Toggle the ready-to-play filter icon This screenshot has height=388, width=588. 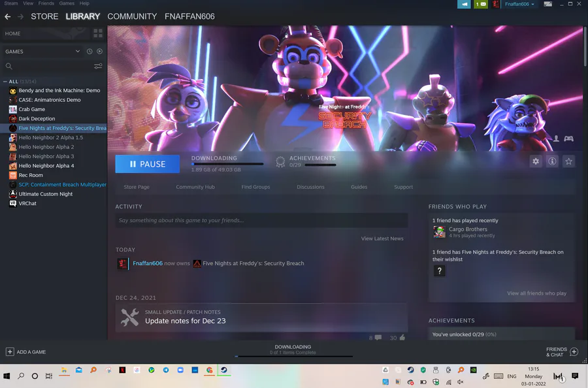99,52
